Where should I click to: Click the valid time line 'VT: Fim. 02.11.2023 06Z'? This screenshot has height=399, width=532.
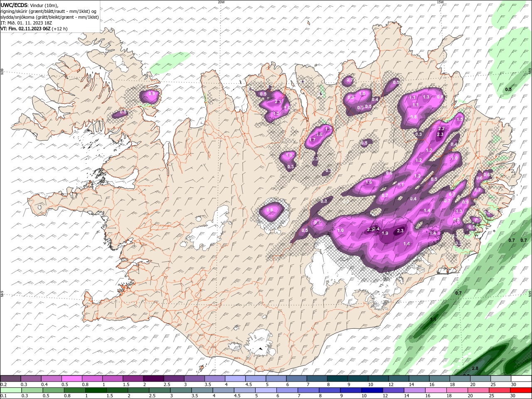tap(26, 29)
